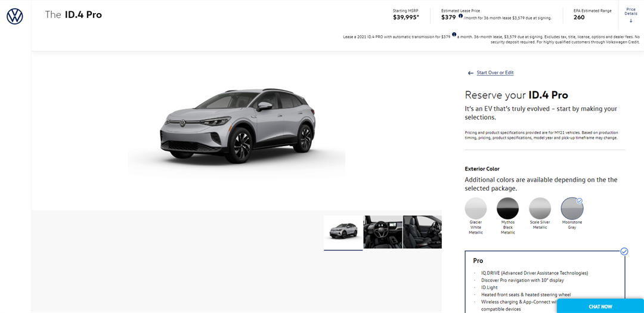The width and height of the screenshot is (644, 313).
Task: Click the back arrow beside Start Over
Action: pyautogui.click(x=470, y=73)
